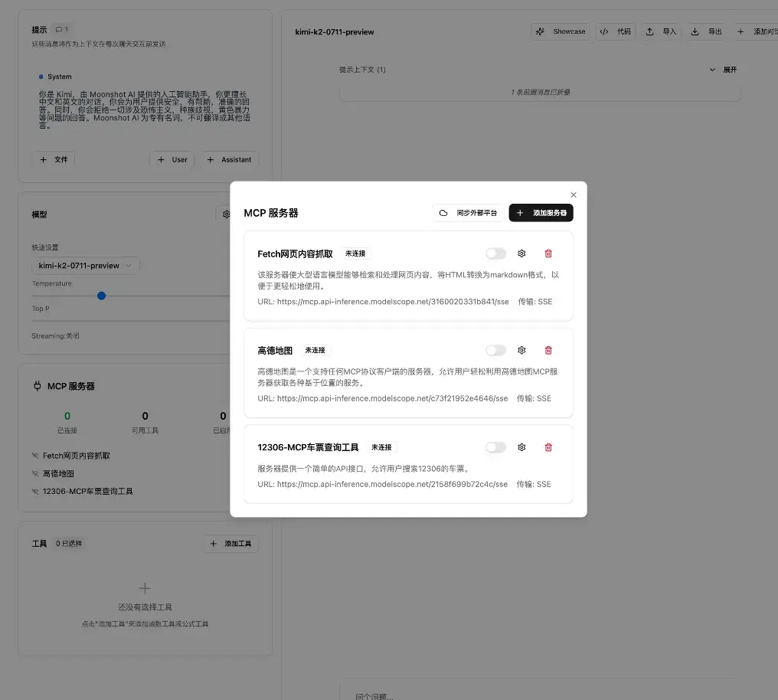Enable the 12306-MCP车票查询工具 toggle

[495, 446]
